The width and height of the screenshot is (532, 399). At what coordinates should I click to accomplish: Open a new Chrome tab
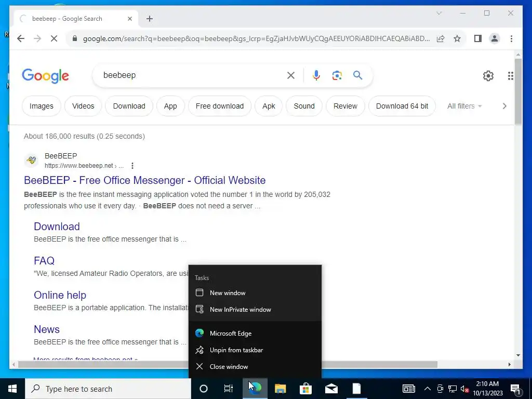pos(150,19)
